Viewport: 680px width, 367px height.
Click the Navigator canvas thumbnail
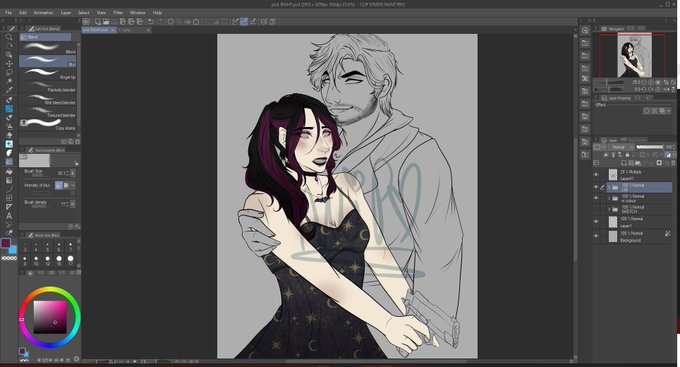point(634,56)
